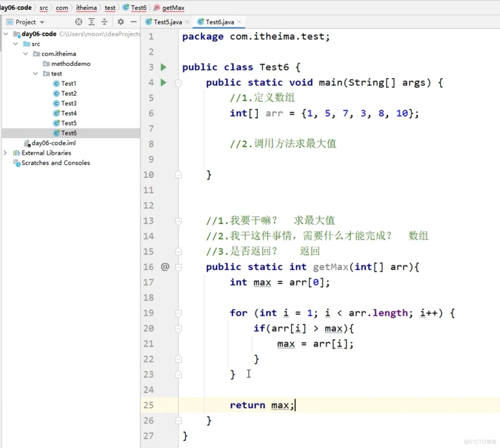Click the test breadcrumb
500x448 pixels.
click(x=110, y=8)
